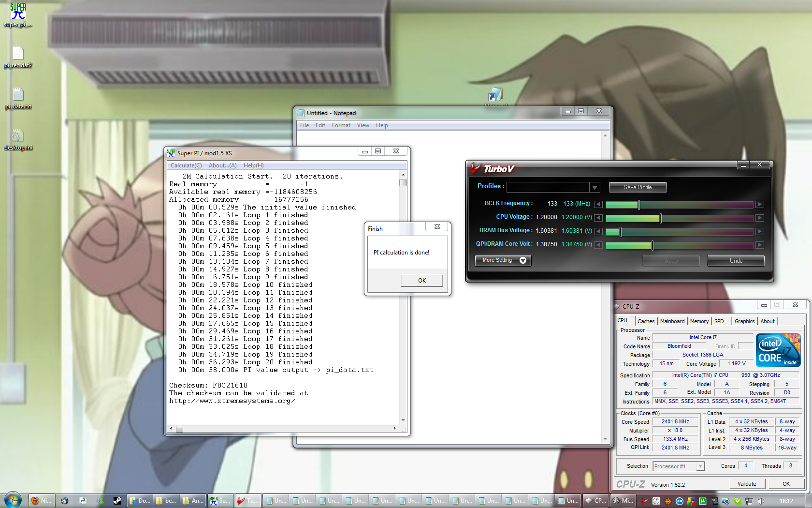Open the Notepad View menu
The width and height of the screenshot is (812, 508).
click(x=363, y=125)
